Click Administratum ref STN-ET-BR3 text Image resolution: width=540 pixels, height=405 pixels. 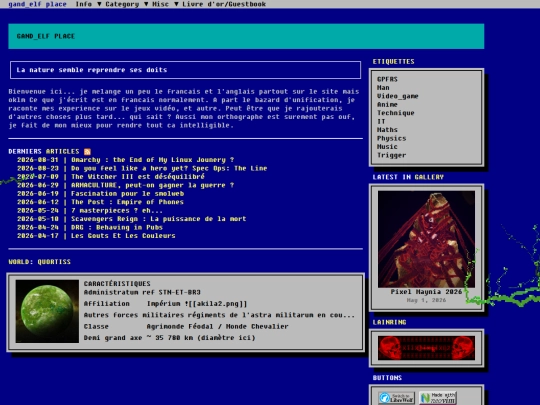142,292
